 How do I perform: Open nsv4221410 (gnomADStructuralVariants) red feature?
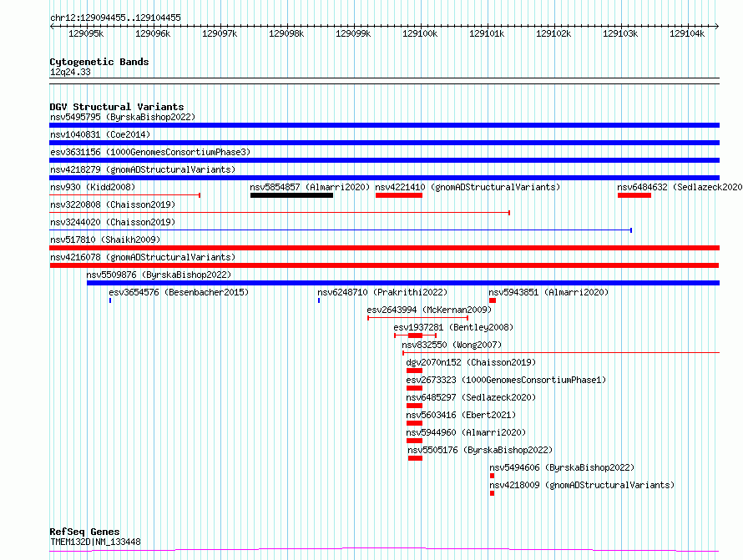399,195
